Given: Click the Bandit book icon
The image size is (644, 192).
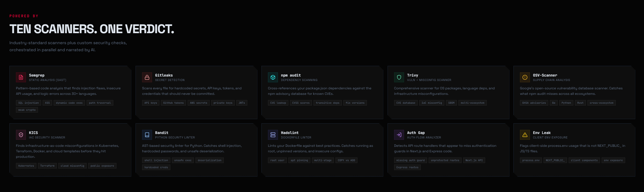Looking at the screenshot, I should (x=147, y=135).
